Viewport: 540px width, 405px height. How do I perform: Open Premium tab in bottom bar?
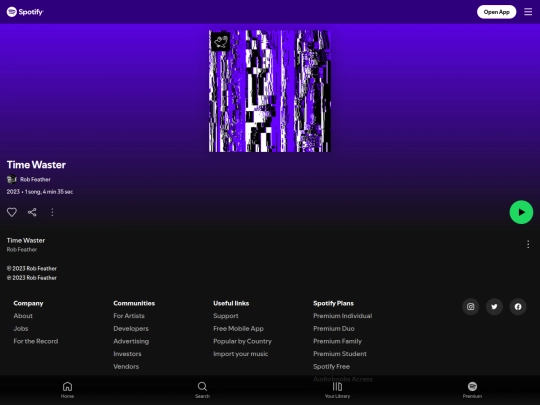472,390
